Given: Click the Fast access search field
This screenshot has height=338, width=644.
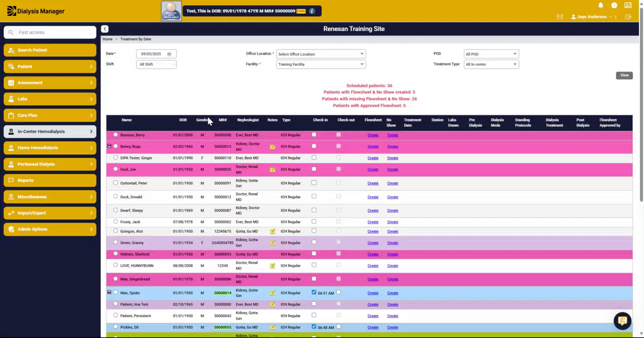Looking at the screenshot, I should point(50,32).
